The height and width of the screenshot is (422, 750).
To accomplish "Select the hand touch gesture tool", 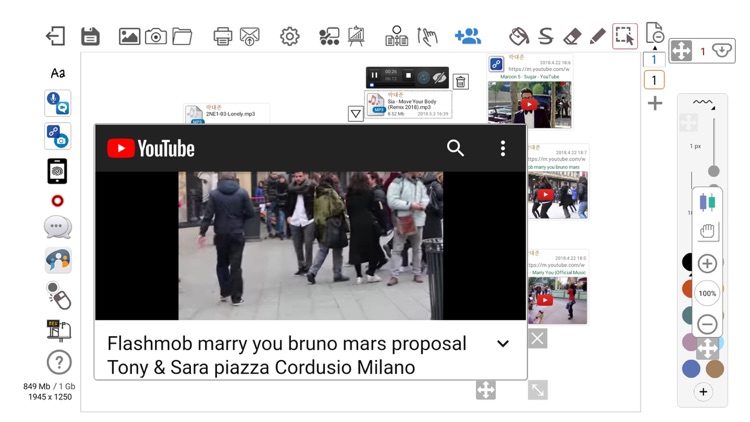I will pos(427,36).
